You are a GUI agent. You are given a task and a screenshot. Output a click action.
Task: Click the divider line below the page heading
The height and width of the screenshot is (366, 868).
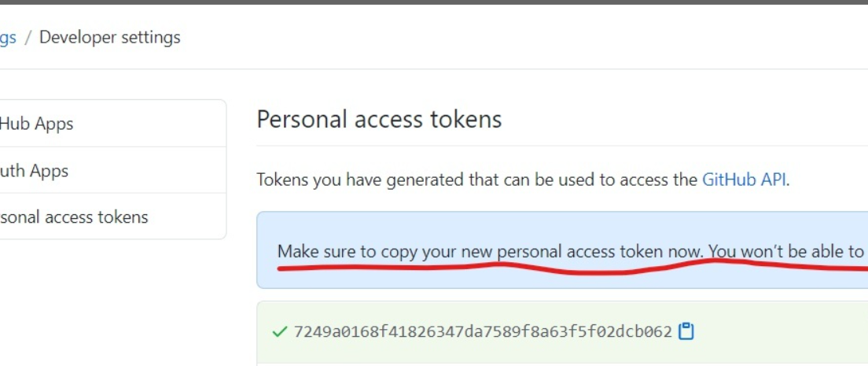[562, 146]
